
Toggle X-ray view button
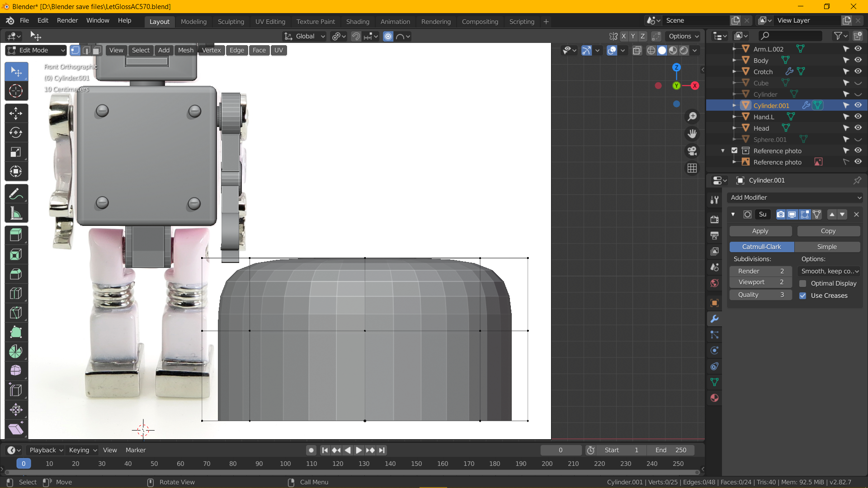pyautogui.click(x=637, y=51)
